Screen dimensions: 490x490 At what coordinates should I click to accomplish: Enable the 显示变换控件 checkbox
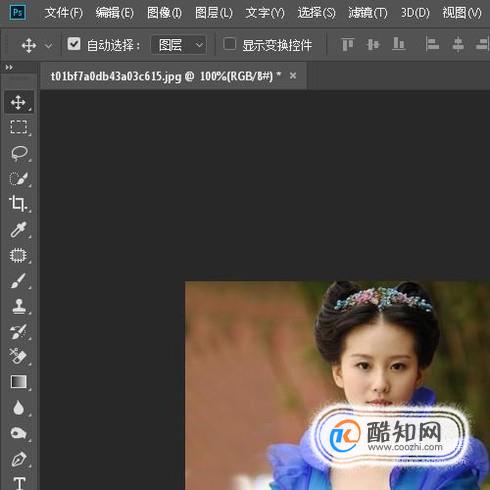pos(230,44)
